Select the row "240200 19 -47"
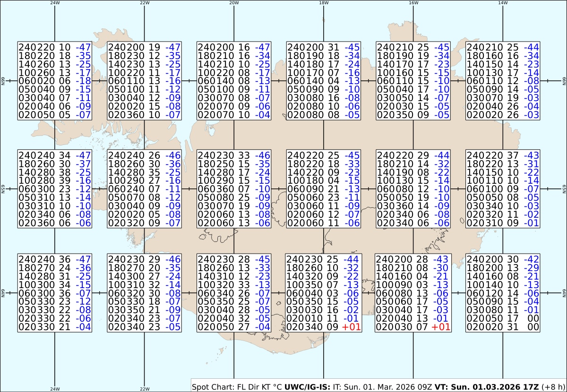567x392 pixels. click(x=144, y=47)
